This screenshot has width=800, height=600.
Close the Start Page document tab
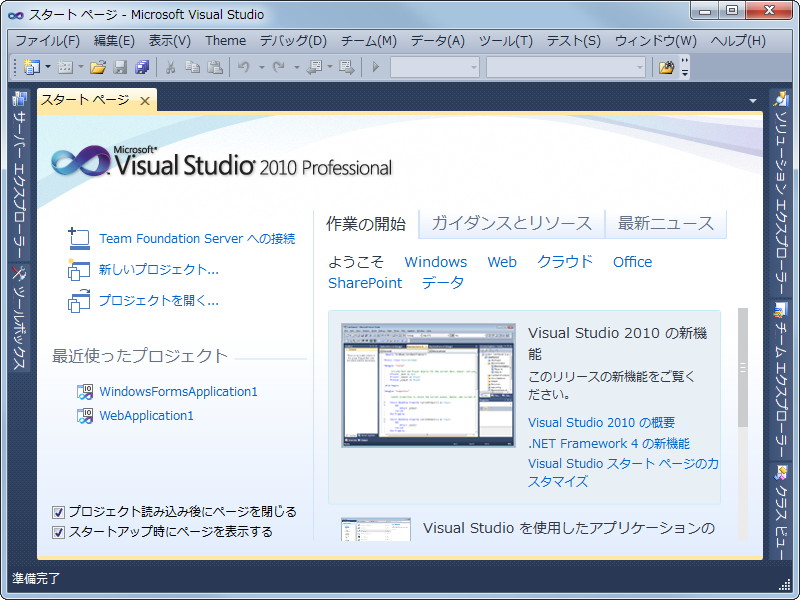[x=145, y=101]
